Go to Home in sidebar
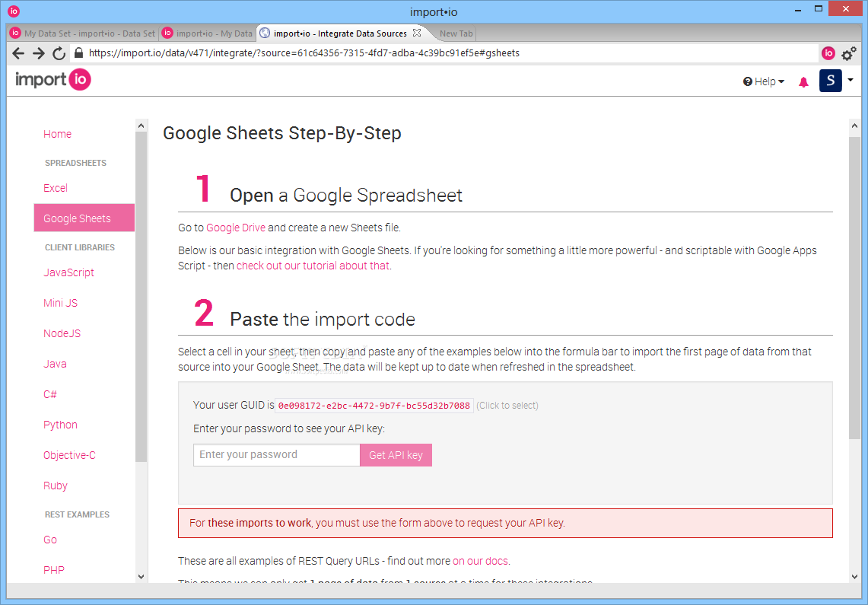 coord(57,134)
